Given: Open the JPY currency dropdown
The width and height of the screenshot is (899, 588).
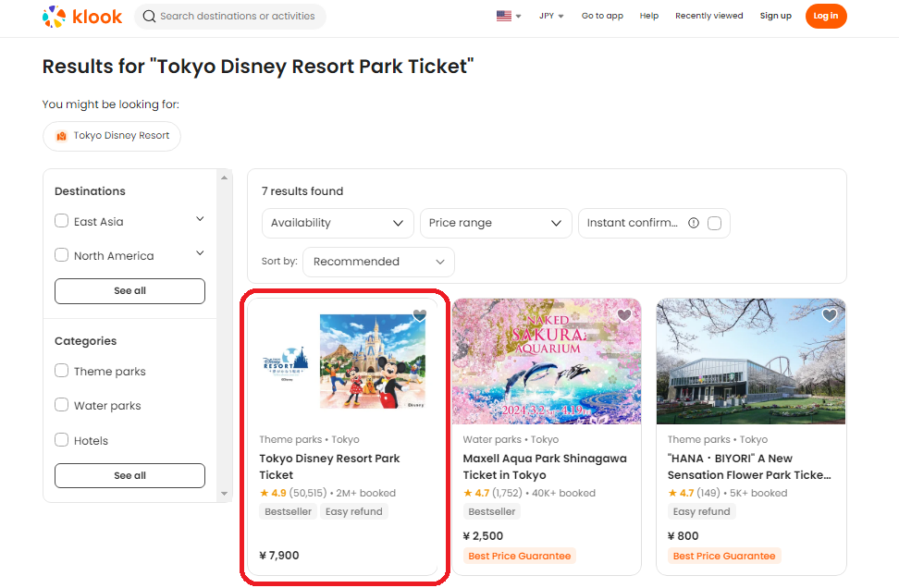Looking at the screenshot, I should point(551,16).
